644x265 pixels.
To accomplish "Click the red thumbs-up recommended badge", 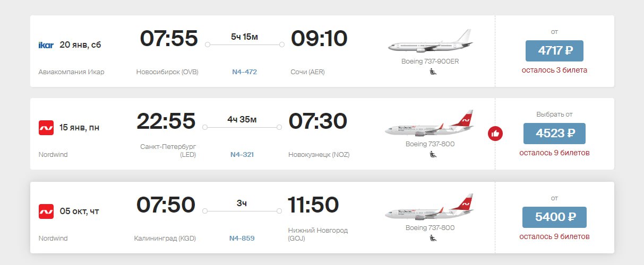I will (495, 134).
